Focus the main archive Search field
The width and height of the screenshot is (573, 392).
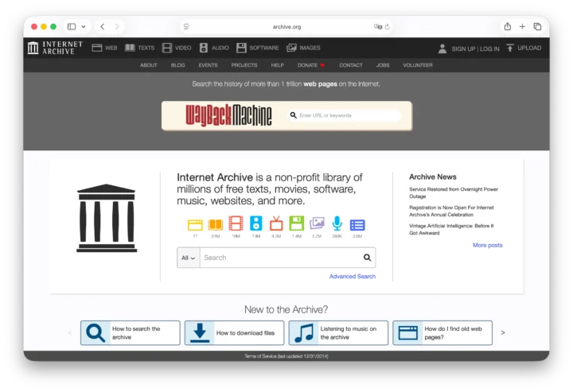click(279, 258)
